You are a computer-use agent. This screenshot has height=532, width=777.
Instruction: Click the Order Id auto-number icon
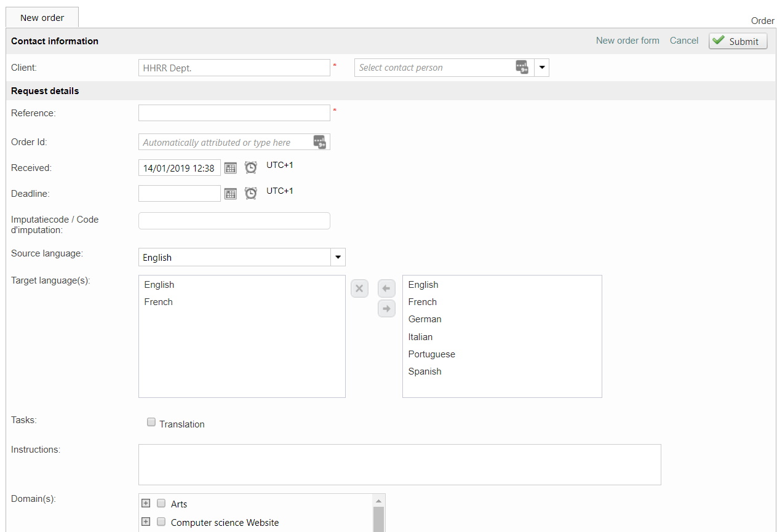319,142
